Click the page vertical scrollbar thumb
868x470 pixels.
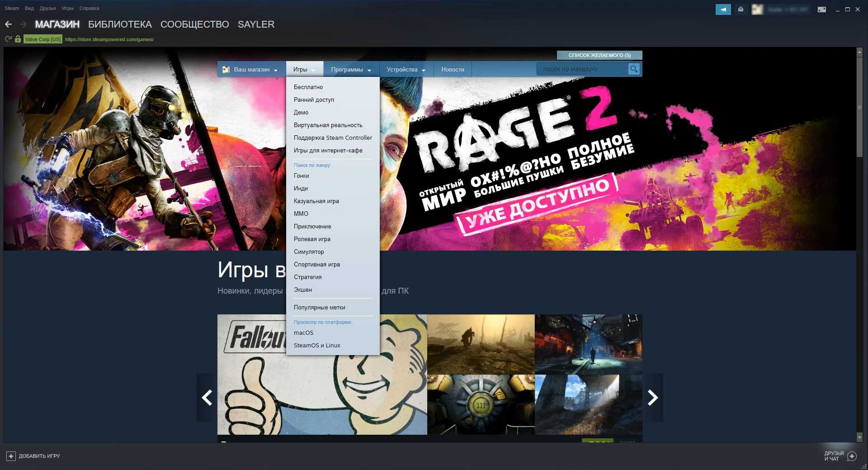click(859, 108)
